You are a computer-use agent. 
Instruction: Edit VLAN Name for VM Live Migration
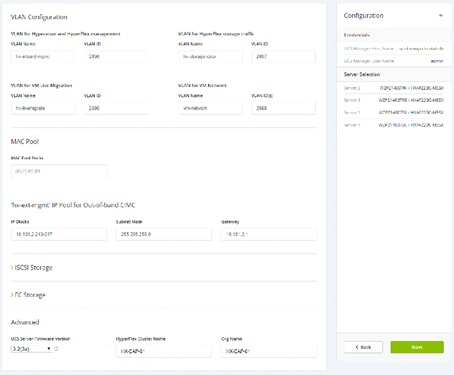pos(43,108)
